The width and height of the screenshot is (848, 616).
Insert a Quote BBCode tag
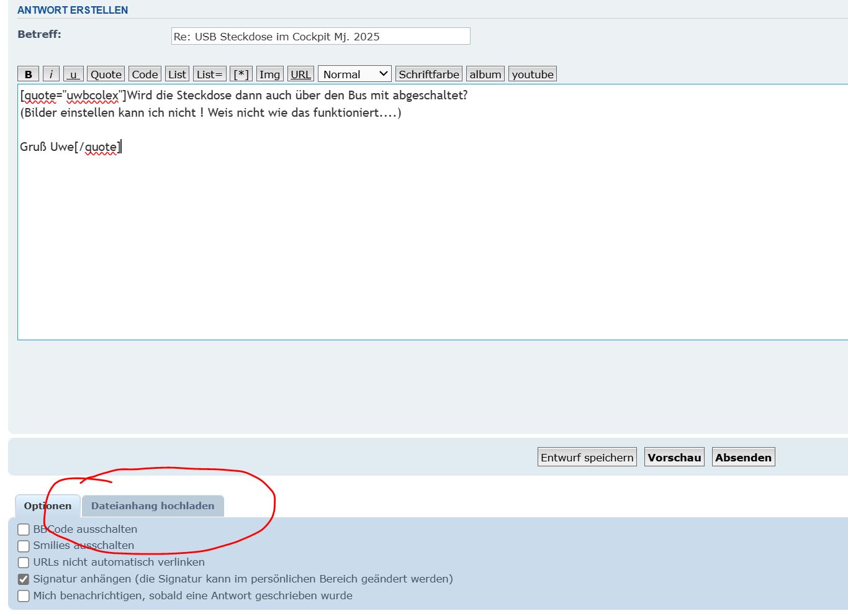click(106, 75)
